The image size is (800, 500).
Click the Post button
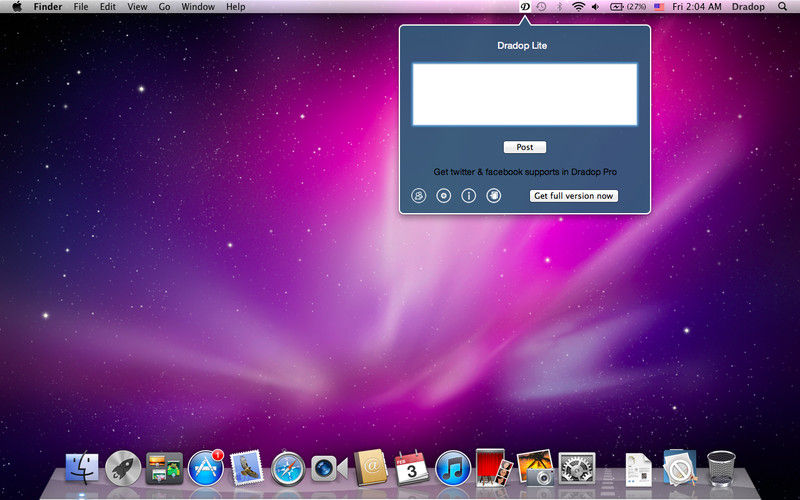[x=524, y=147]
